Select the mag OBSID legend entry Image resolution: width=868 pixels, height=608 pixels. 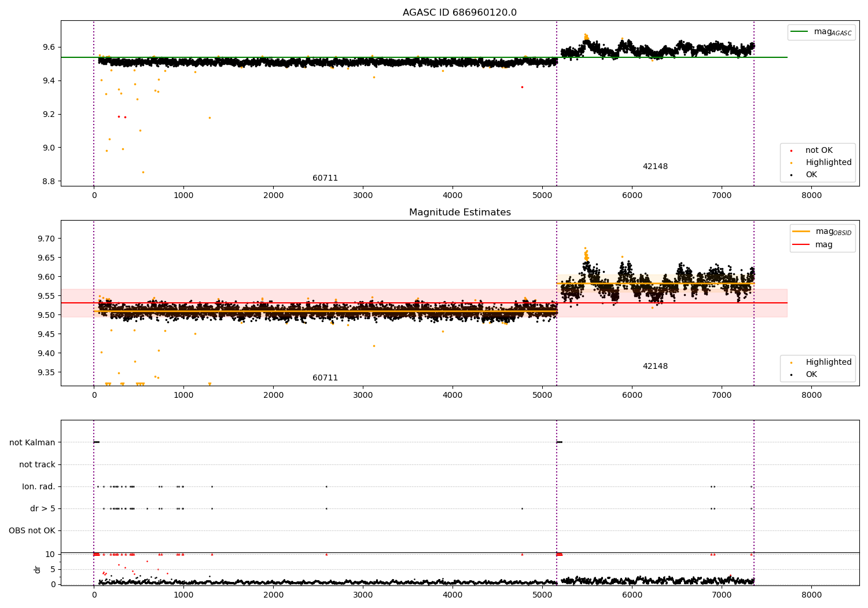click(x=822, y=232)
